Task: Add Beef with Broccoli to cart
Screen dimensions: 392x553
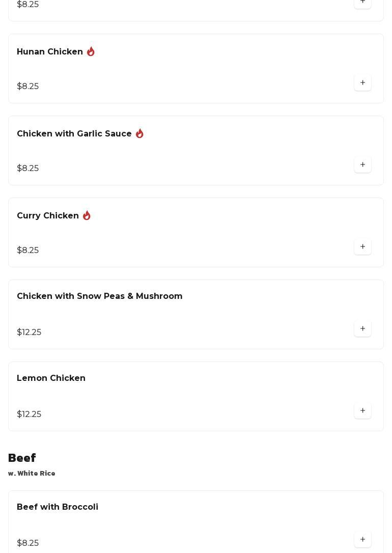Action: click(x=362, y=540)
